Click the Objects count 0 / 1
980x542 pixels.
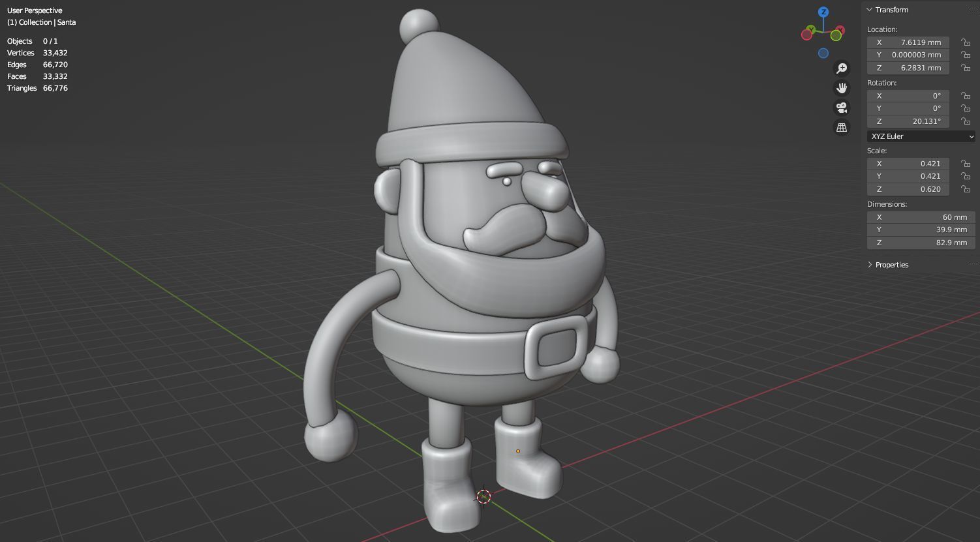click(x=50, y=41)
